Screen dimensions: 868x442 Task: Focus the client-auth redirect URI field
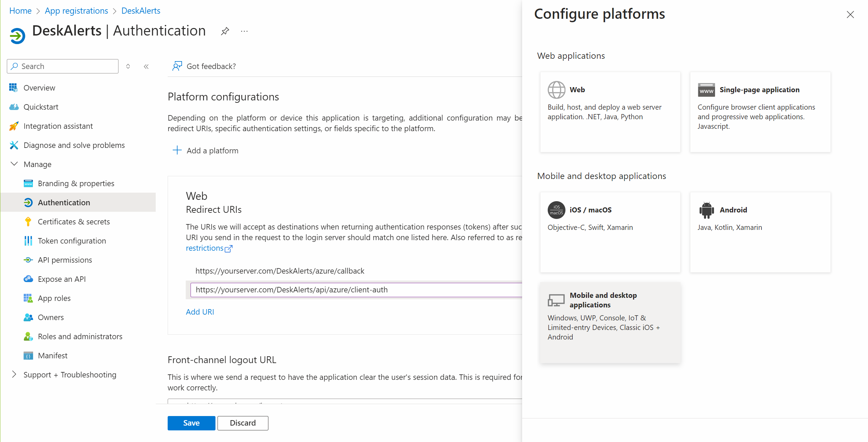tap(355, 290)
